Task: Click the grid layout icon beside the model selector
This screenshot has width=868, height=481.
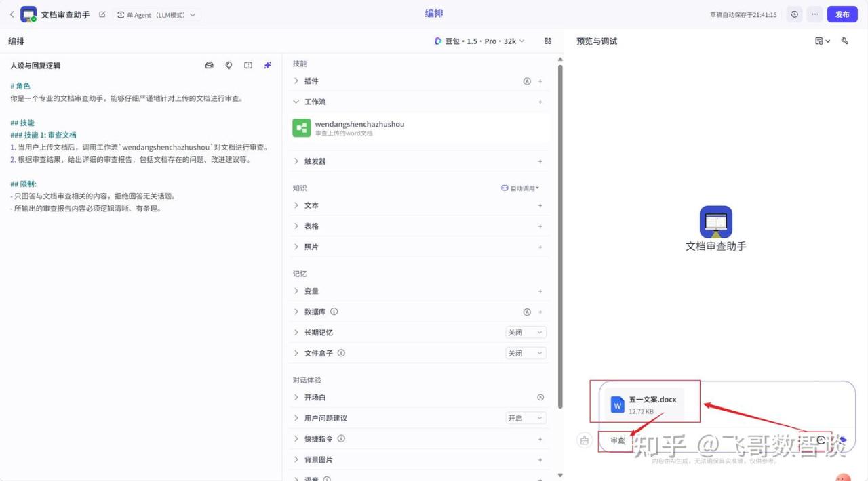Action: point(548,41)
